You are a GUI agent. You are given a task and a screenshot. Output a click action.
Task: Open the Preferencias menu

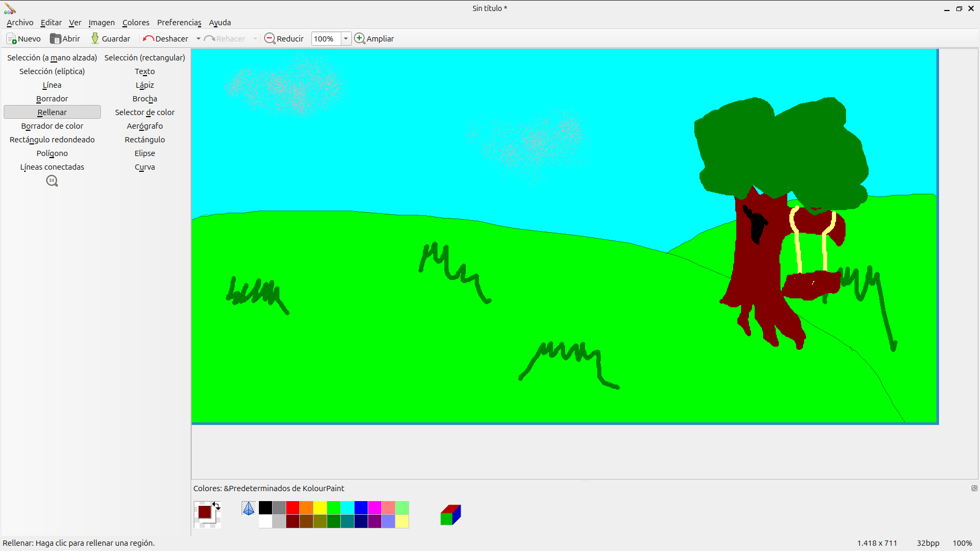(179, 23)
